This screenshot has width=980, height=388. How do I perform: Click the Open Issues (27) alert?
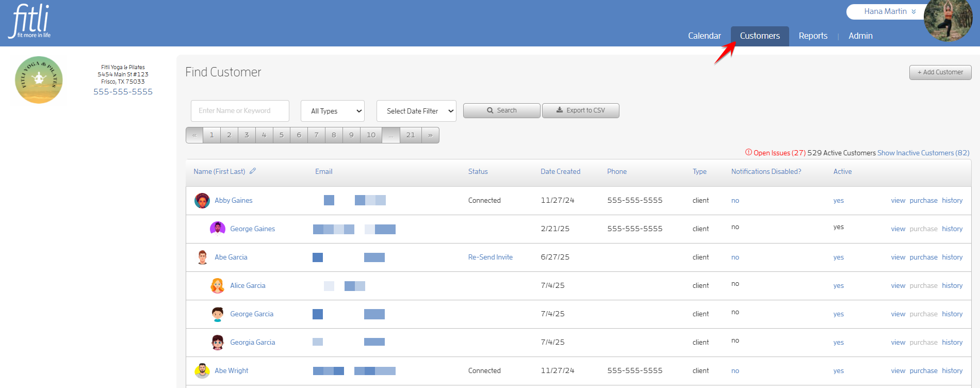pos(775,153)
